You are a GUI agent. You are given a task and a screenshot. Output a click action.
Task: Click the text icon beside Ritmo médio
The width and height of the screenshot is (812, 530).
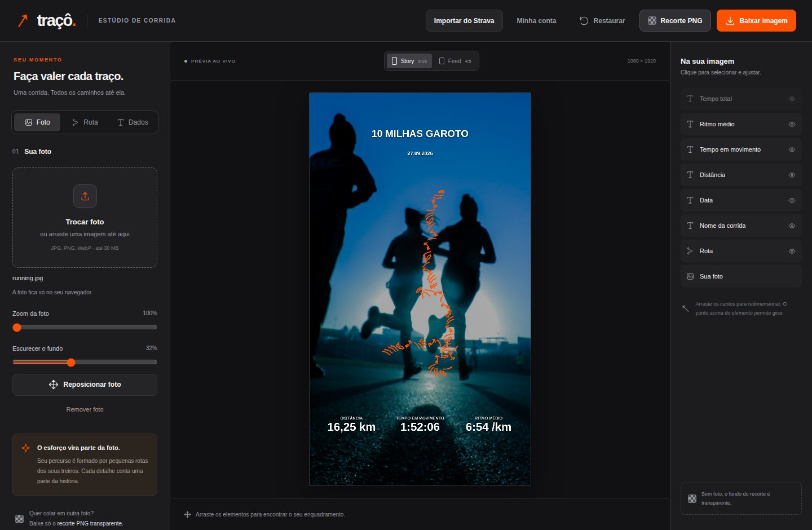click(x=690, y=124)
